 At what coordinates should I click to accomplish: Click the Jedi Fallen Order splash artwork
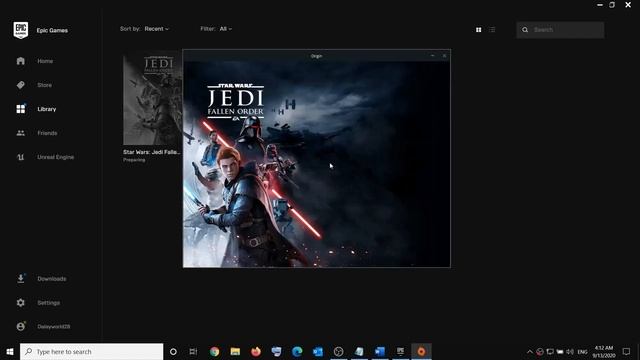click(316, 164)
